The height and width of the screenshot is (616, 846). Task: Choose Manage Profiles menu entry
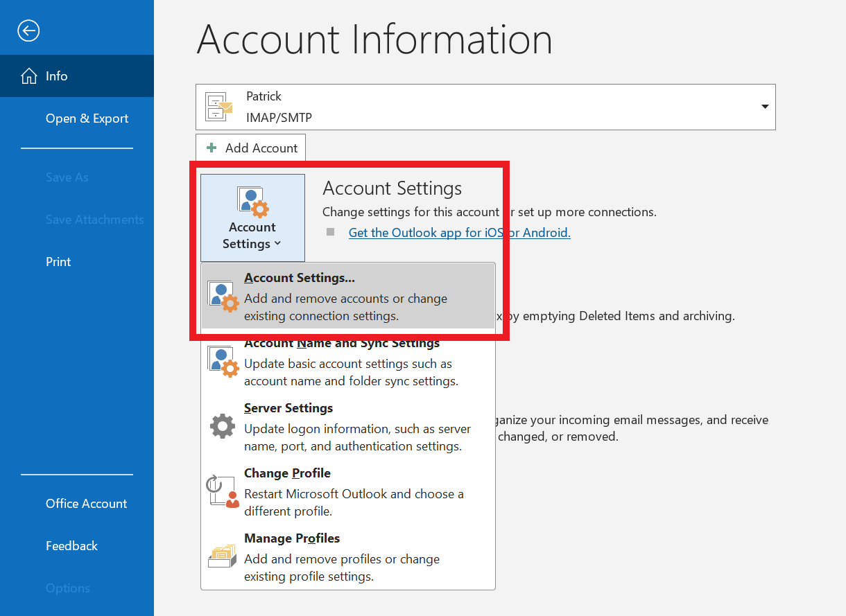coord(348,557)
